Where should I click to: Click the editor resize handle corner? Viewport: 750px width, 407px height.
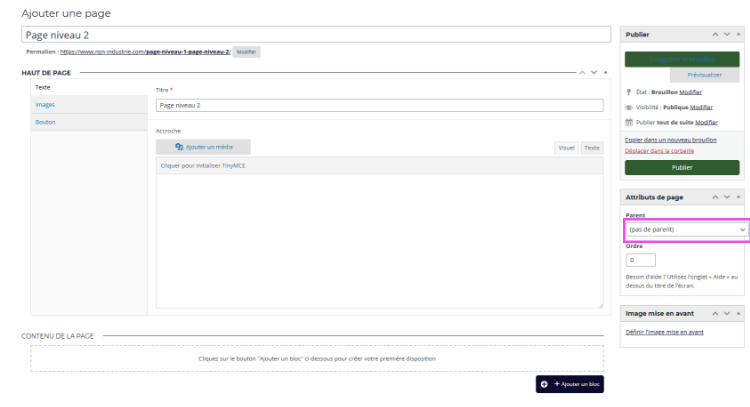point(600,305)
